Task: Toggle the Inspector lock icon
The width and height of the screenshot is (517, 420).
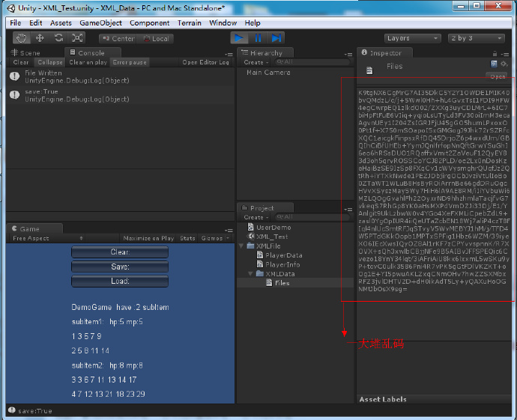Action: (x=495, y=54)
